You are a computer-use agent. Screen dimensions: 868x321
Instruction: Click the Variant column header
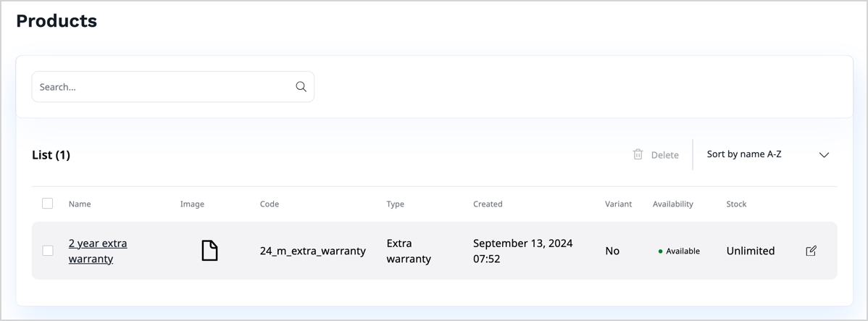point(618,204)
